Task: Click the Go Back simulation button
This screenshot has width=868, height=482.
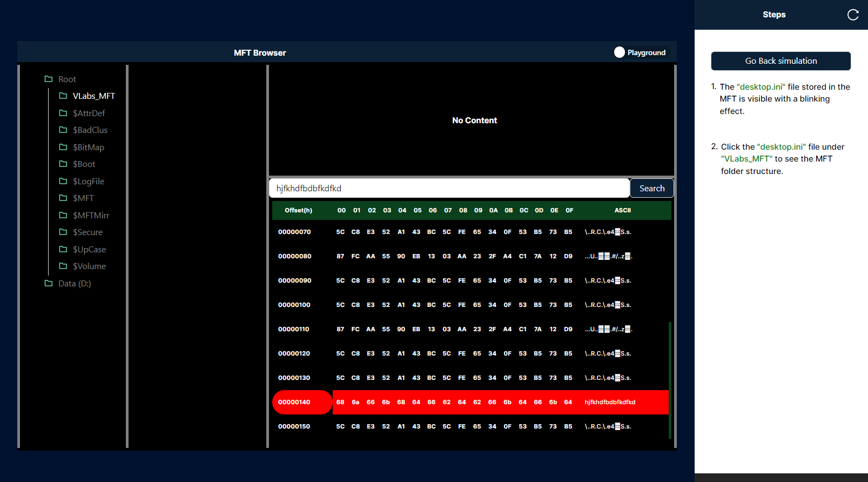Action: [x=780, y=61]
